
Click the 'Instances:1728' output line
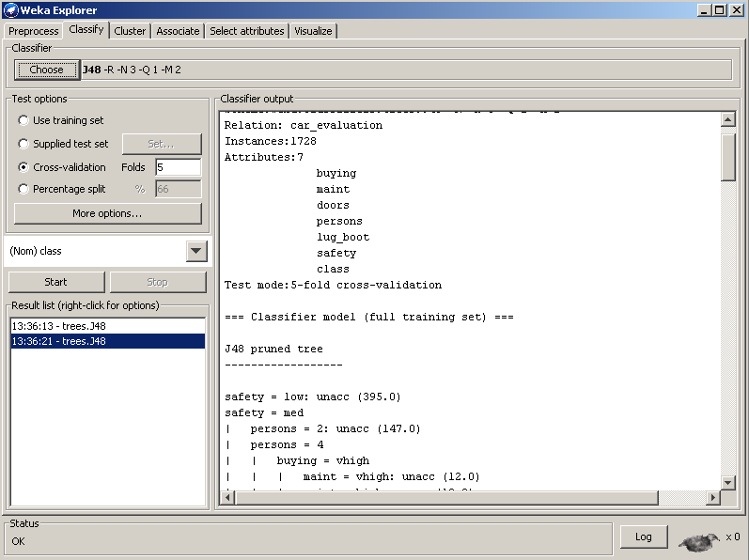click(271, 141)
